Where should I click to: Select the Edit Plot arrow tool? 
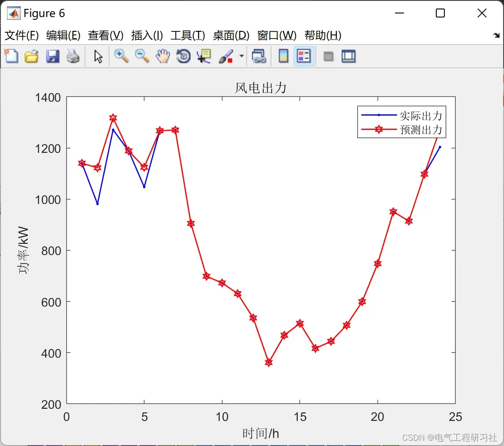click(98, 56)
